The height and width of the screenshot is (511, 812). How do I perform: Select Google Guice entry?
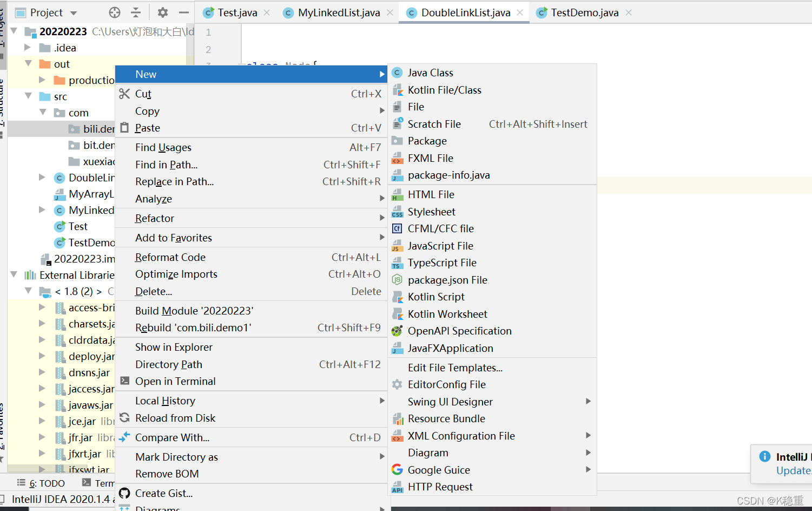pos(438,470)
